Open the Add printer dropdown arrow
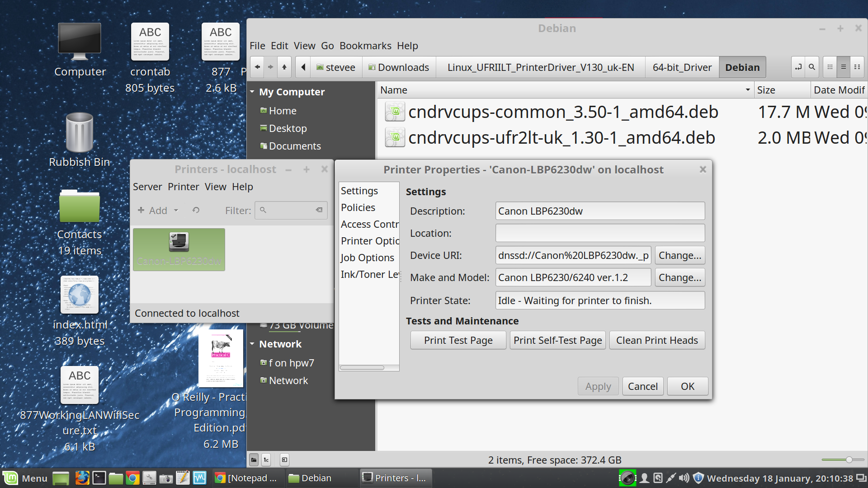Image resolution: width=868 pixels, height=488 pixels. pyautogui.click(x=176, y=211)
